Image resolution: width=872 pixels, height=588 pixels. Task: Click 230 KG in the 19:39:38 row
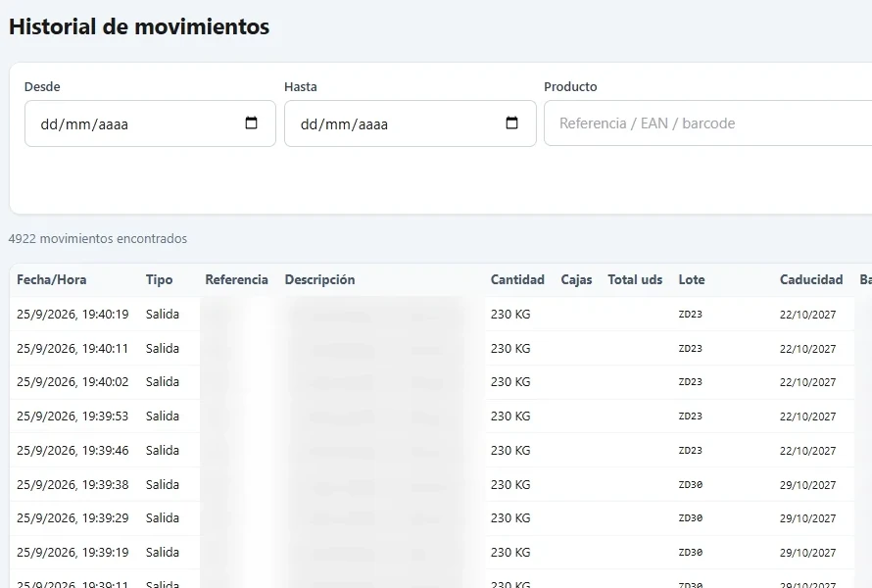point(510,484)
